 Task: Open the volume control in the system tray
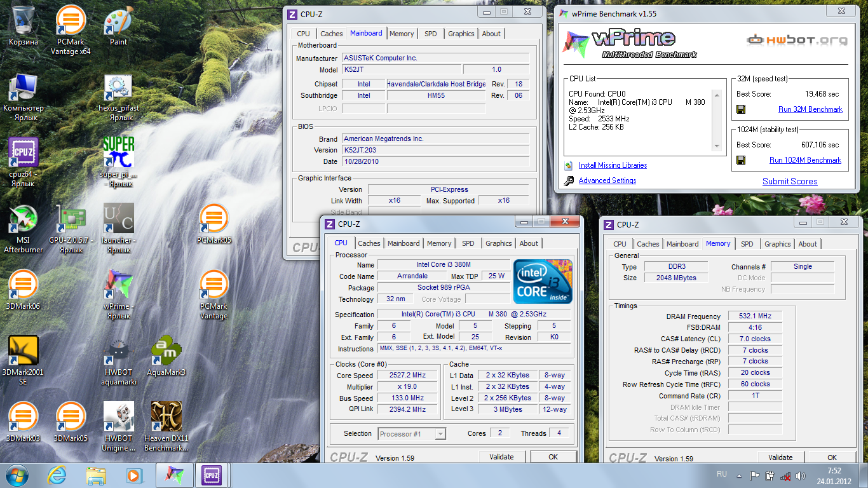point(801,475)
